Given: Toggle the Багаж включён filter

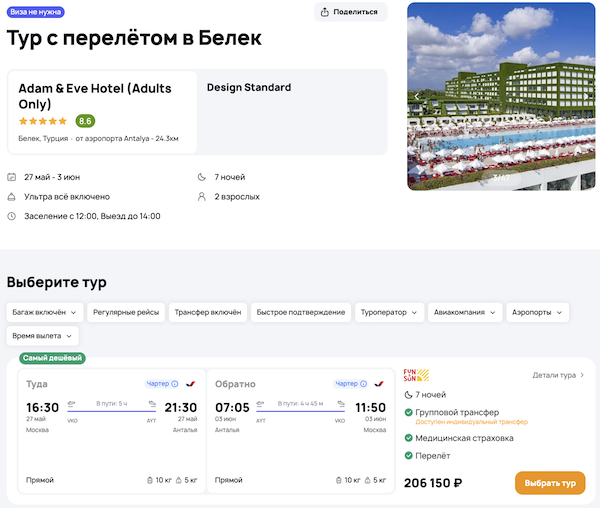Looking at the screenshot, I should coord(44,312).
